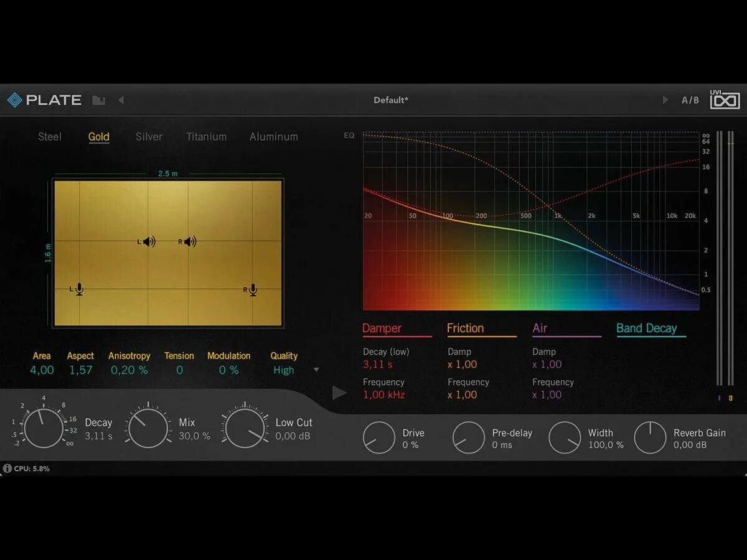The image size is (747, 560).
Task: Click the Area value 4,00
Action: click(x=42, y=370)
